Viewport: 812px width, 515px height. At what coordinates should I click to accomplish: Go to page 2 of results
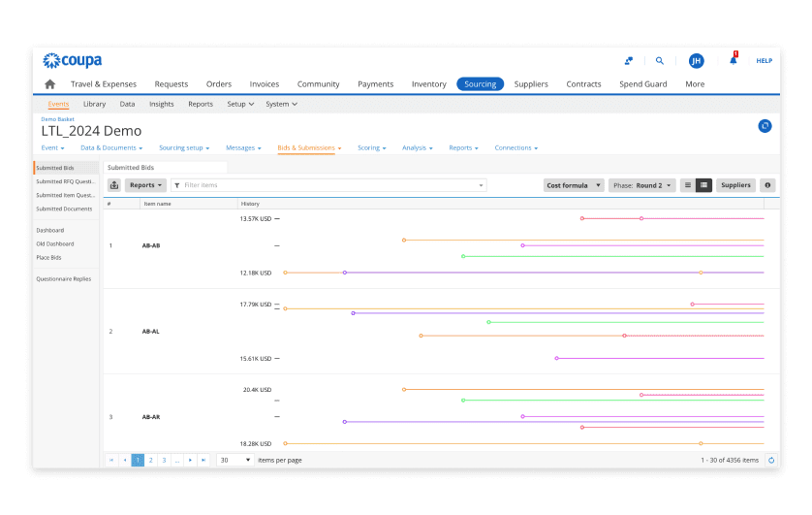coord(151,460)
